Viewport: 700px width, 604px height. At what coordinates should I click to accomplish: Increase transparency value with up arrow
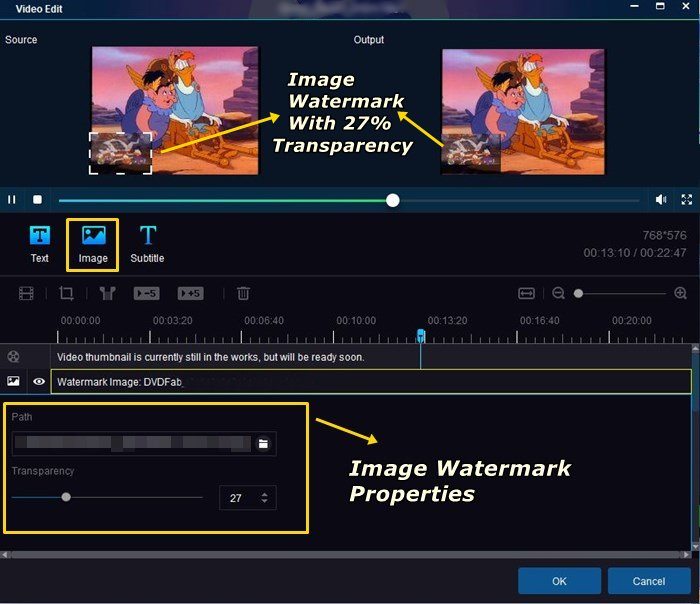tap(265, 494)
